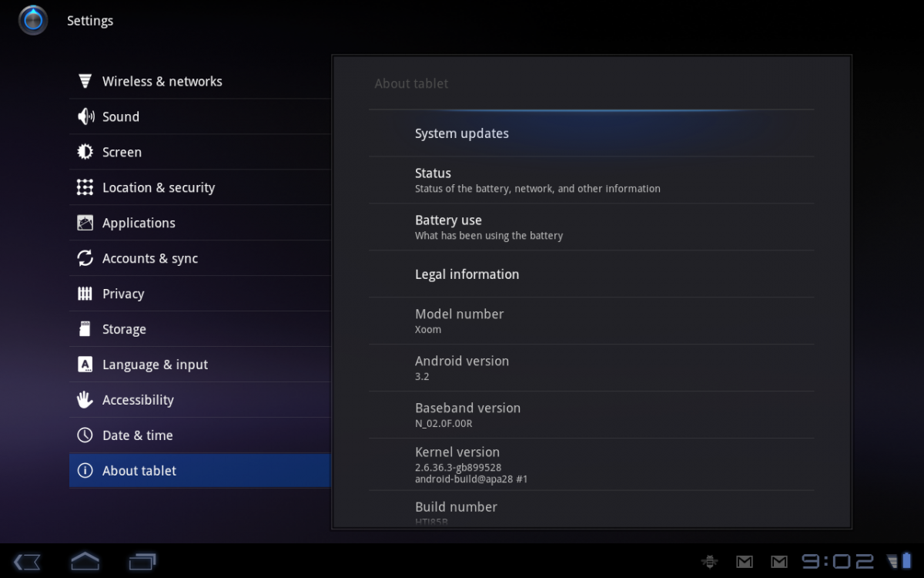This screenshot has width=924, height=578.
Task: Open Accessibility settings
Action: coord(200,400)
